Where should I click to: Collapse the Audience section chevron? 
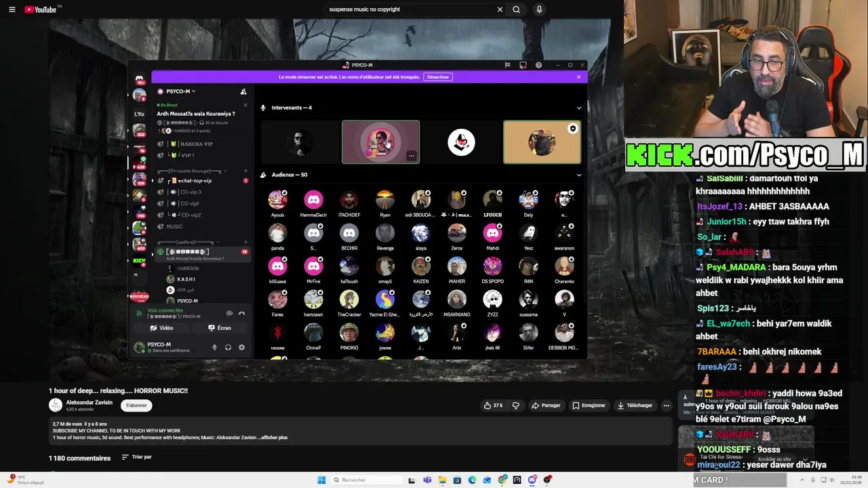point(578,175)
